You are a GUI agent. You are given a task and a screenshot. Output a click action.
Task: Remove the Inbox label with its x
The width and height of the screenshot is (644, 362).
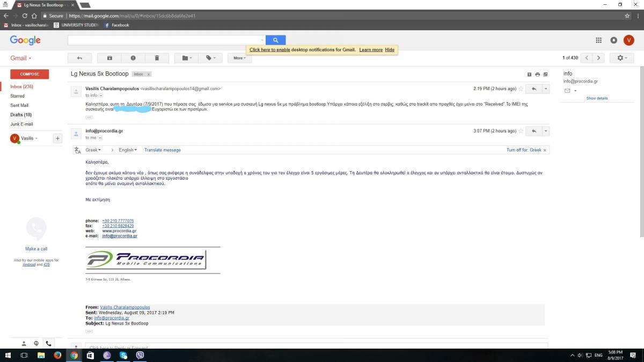pos(149,74)
